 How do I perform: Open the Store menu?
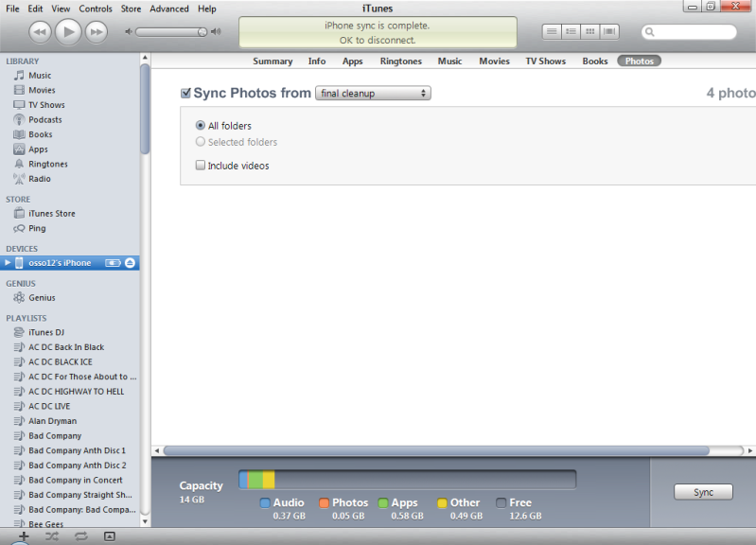(x=131, y=9)
